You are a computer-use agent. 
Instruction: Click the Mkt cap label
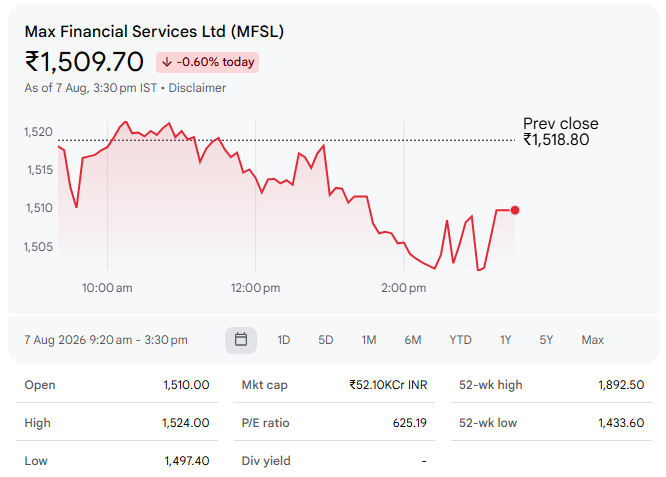click(x=264, y=385)
